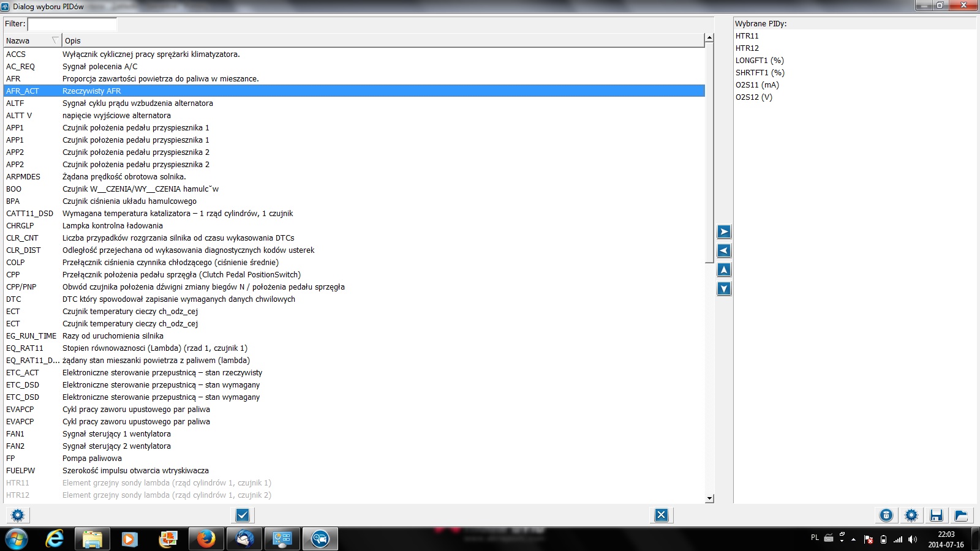Move selected PID down with down arrow
This screenshot has width=980, height=551.
[724, 289]
